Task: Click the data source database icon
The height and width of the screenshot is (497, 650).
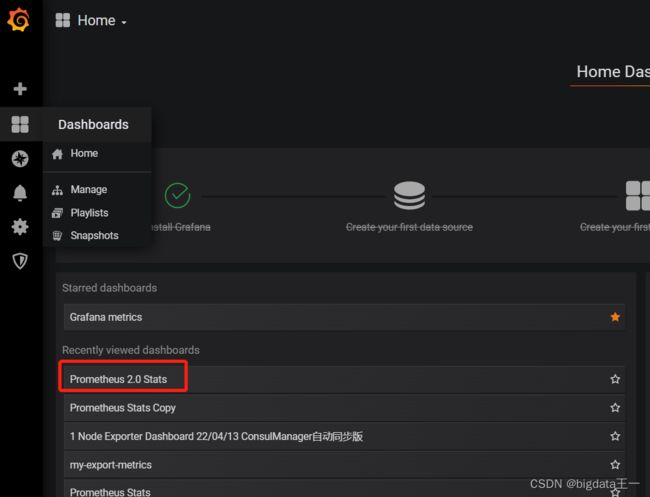Action: pyautogui.click(x=409, y=196)
